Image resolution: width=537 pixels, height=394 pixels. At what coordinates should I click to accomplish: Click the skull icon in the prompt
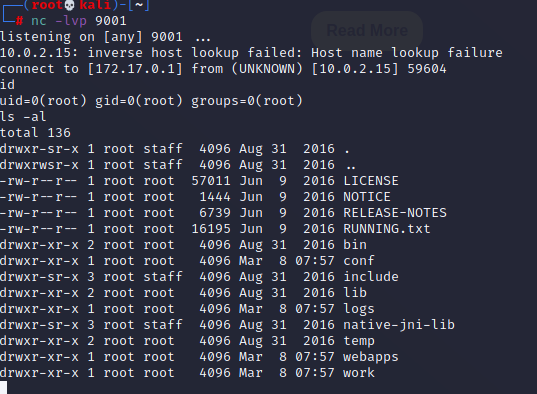point(70,5)
